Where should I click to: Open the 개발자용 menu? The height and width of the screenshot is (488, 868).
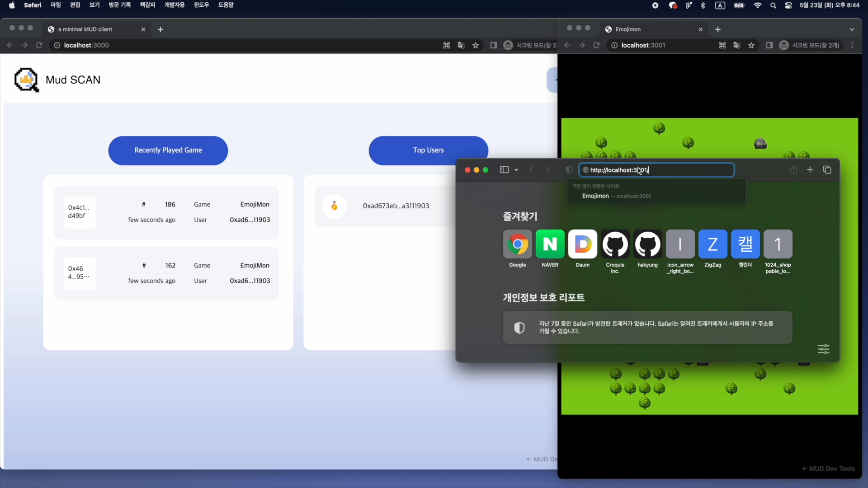175,5
